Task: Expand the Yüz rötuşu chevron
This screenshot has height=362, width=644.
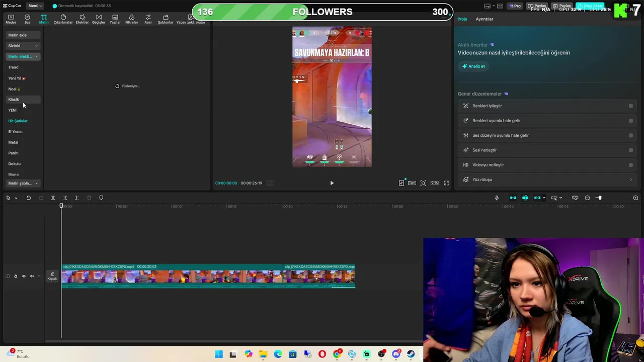Action: click(x=631, y=179)
